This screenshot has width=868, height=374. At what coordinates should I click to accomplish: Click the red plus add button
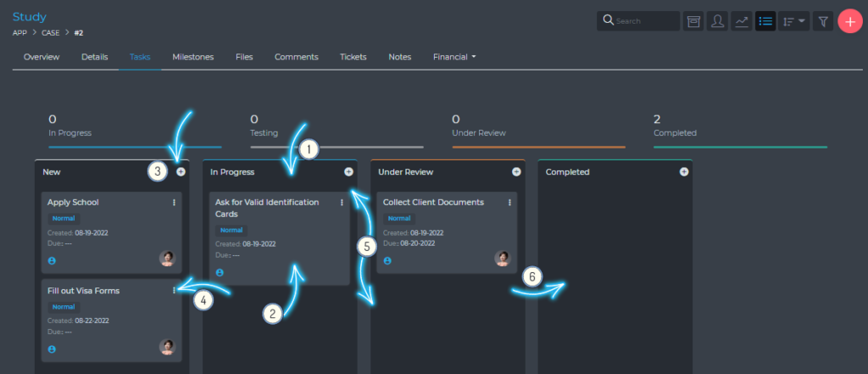click(x=850, y=21)
